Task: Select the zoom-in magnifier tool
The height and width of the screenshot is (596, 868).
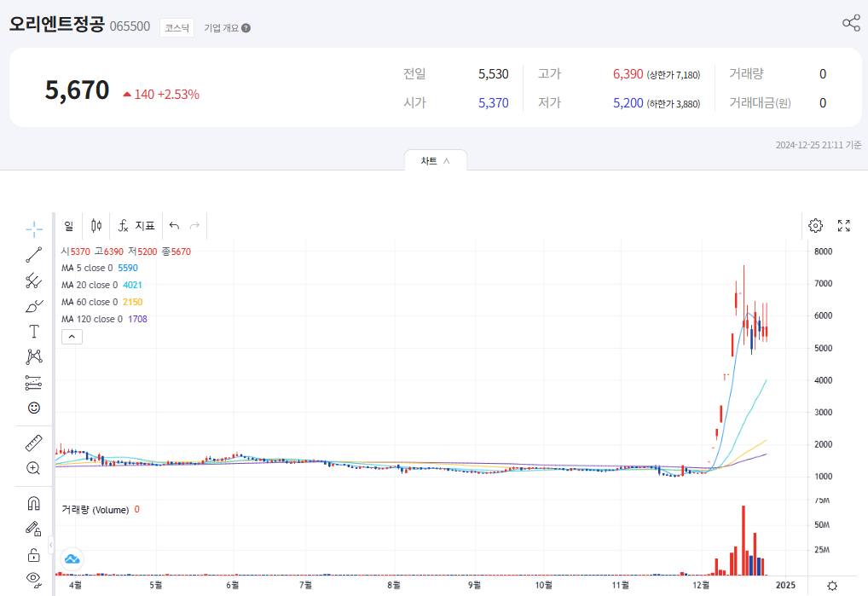Action: click(34, 469)
